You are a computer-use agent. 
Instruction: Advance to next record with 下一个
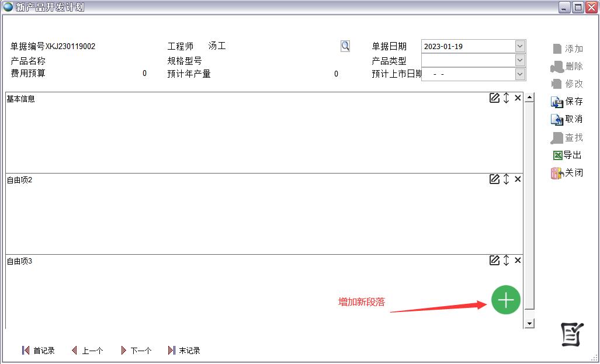click(136, 351)
